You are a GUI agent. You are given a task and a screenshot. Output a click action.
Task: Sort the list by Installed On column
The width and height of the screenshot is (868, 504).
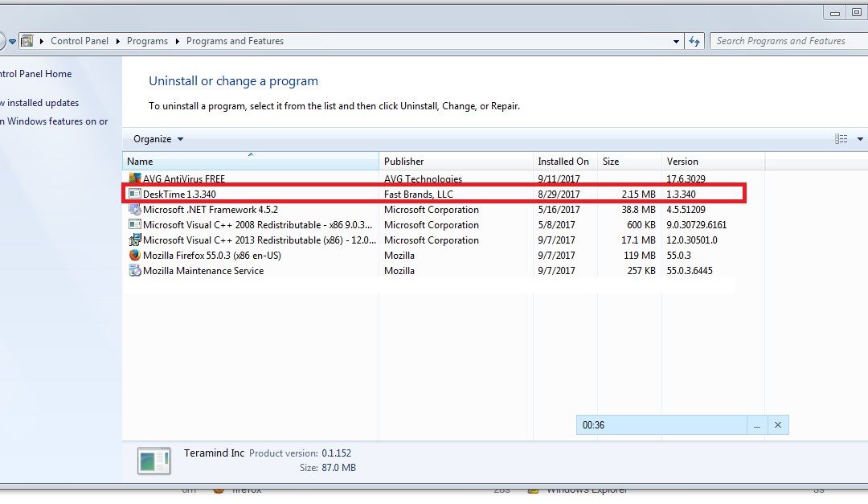(x=565, y=162)
